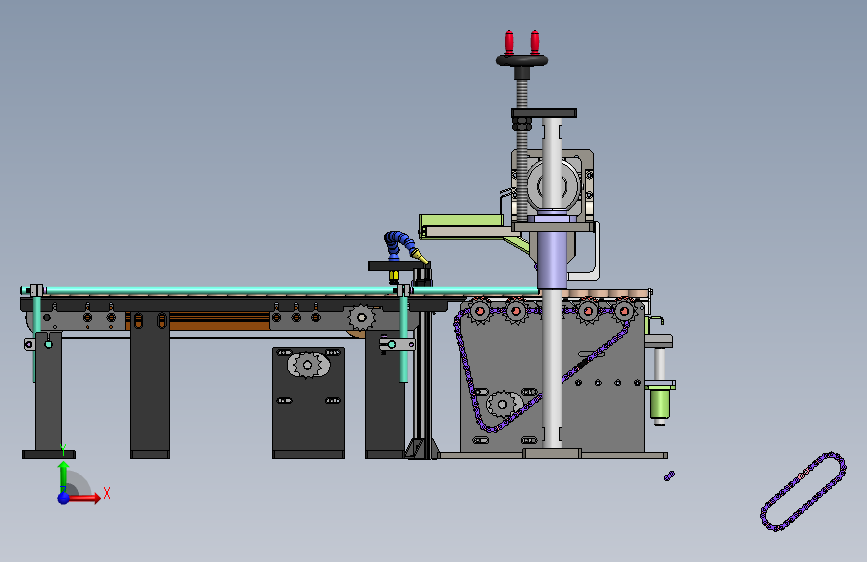Select the black handwheel at the machine top
This screenshot has width=867, height=562.
tap(522, 60)
